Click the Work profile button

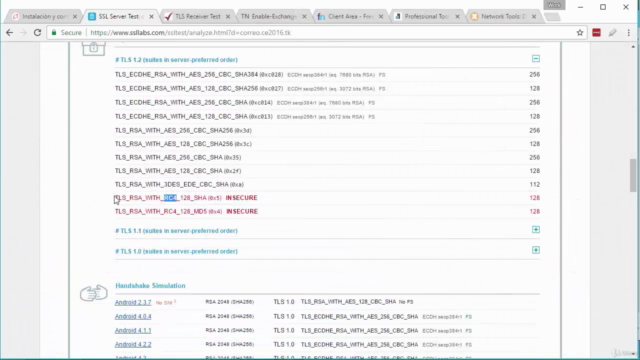pos(554,5)
